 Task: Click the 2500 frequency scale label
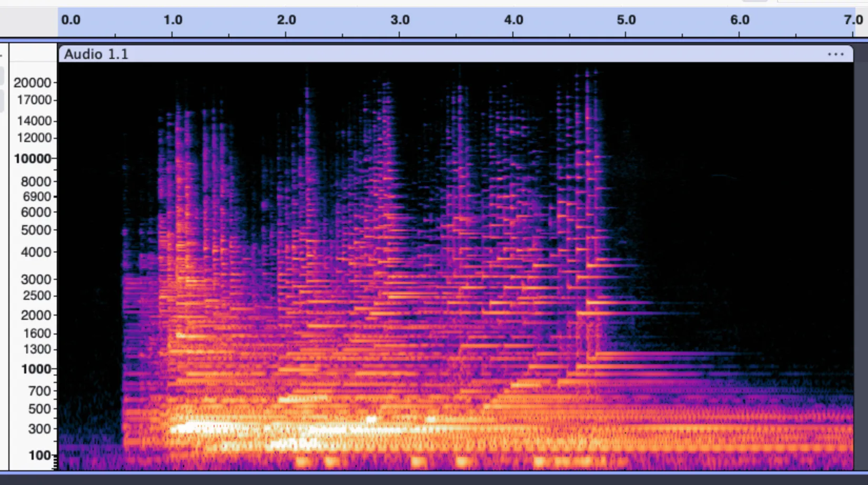click(x=37, y=296)
